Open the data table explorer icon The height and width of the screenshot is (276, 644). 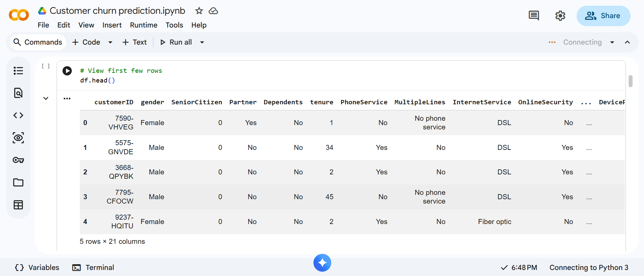click(18, 205)
